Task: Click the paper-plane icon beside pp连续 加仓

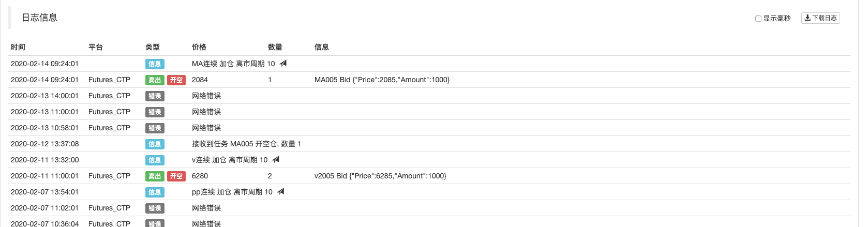Action: point(280,192)
